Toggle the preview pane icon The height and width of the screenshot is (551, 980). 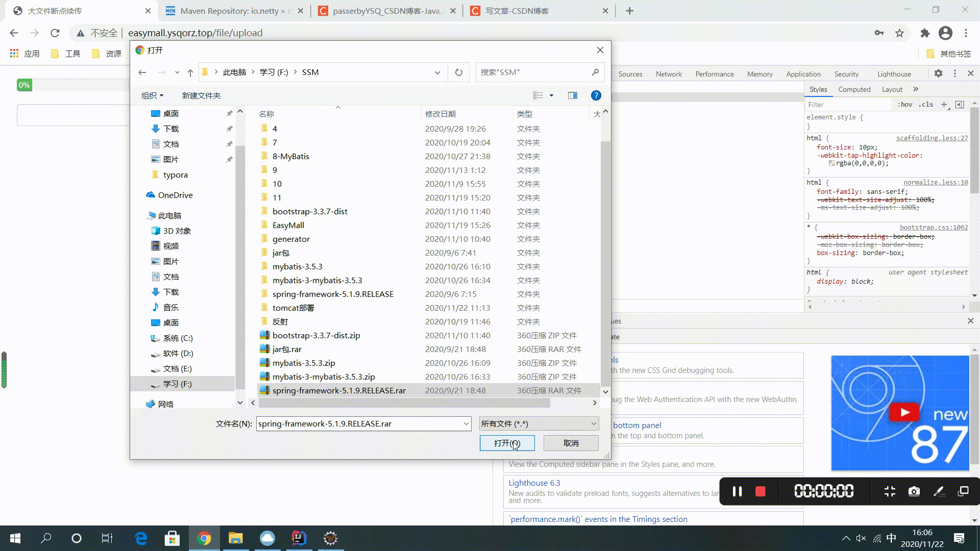(572, 95)
